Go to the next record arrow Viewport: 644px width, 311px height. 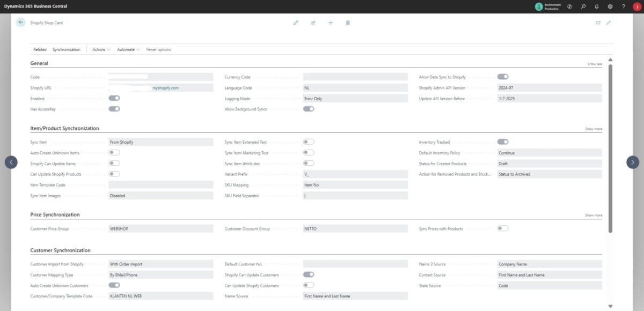[x=633, y=162]
